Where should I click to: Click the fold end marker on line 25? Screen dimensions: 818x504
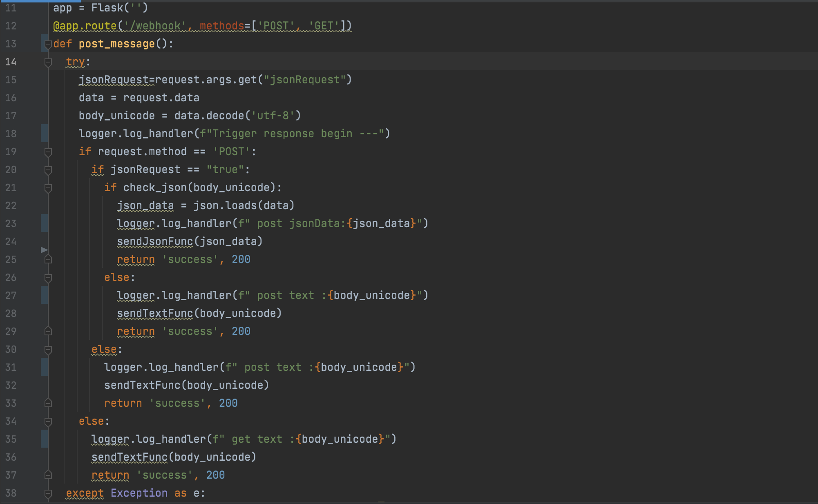48,259
